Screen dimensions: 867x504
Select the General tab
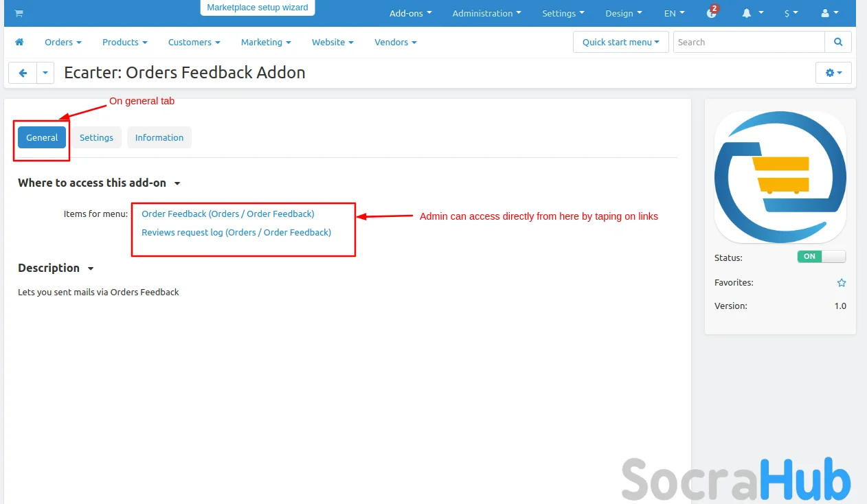pos(42,137)
